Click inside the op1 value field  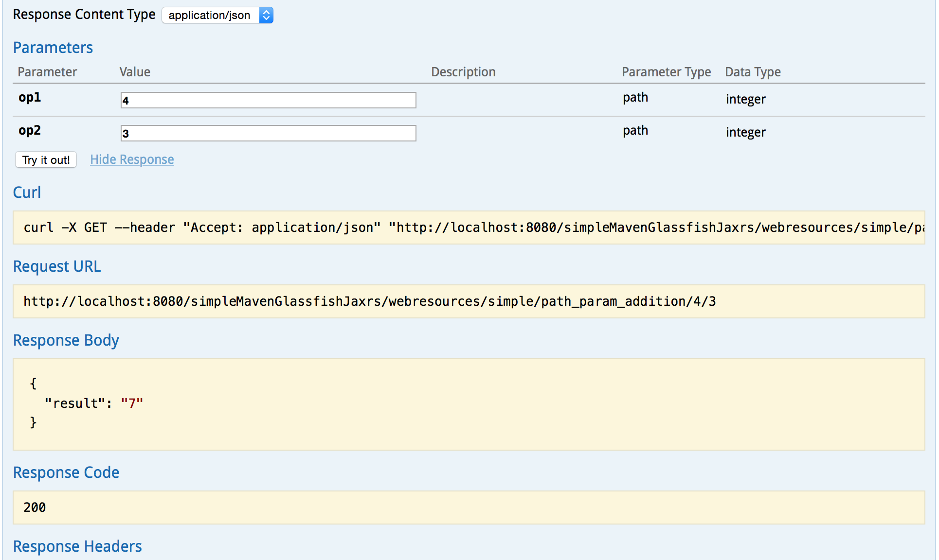(268, 100)
